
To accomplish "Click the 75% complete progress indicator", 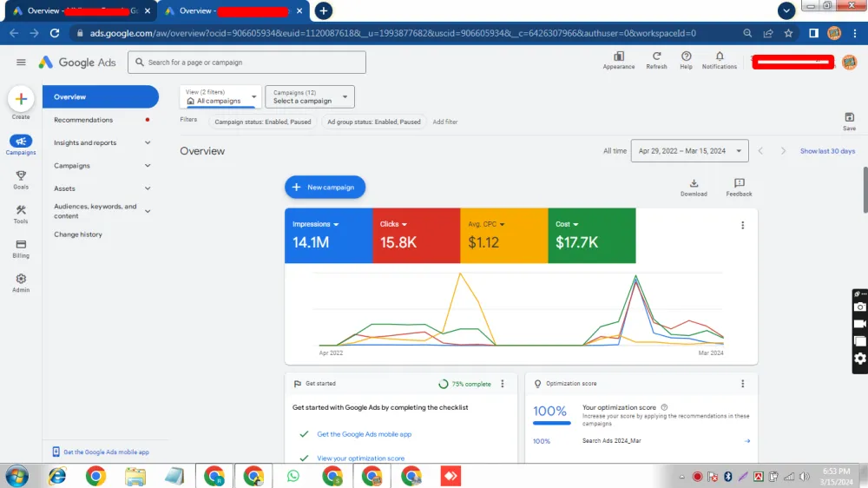I will pyautogui.click(x=464, y=384).
